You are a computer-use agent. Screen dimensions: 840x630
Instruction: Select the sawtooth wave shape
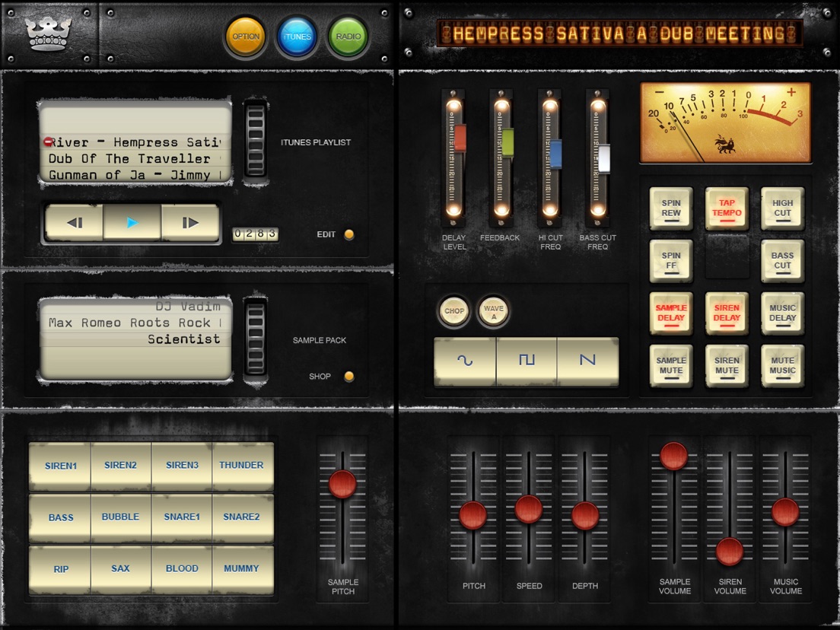[587, 361]
